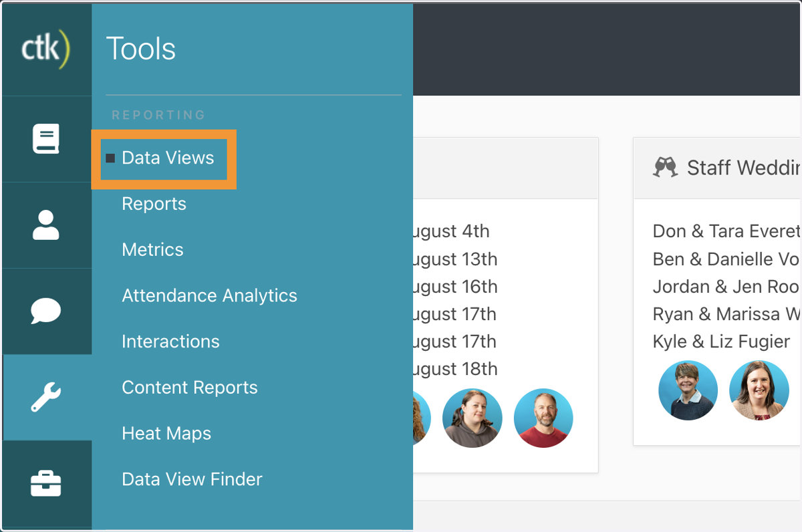Open Content Reports menu item
The height and width of the screenshot is (532, 802).
[189, 388]
